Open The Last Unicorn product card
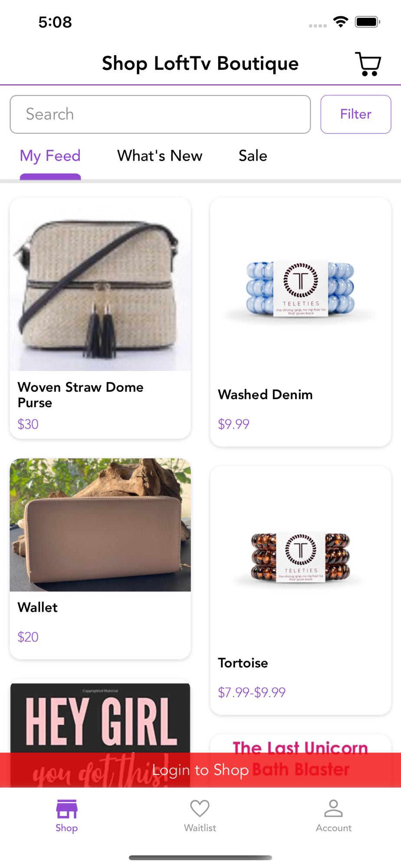Image resolution: width=401 pixels, height=868 pixels. pos(301,743)
